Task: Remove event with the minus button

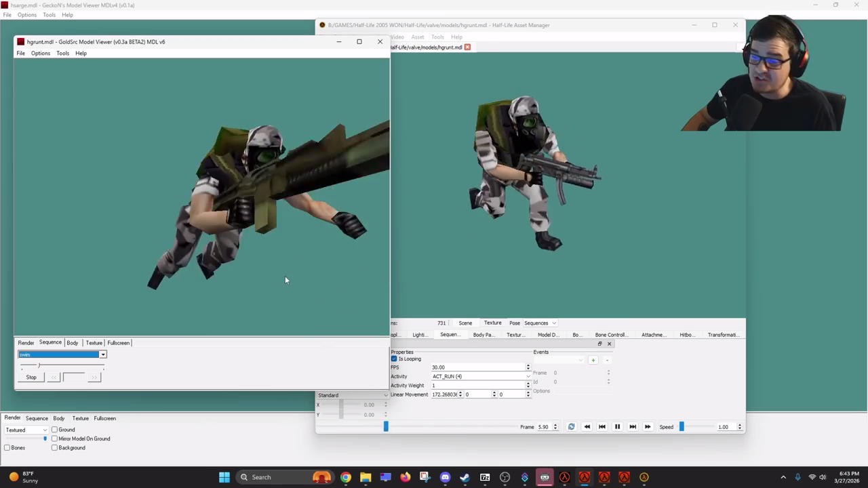Action: [607, 360]
